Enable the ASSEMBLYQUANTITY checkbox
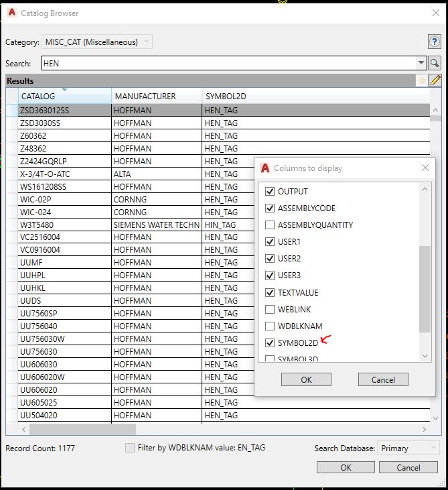 [270, 225]
